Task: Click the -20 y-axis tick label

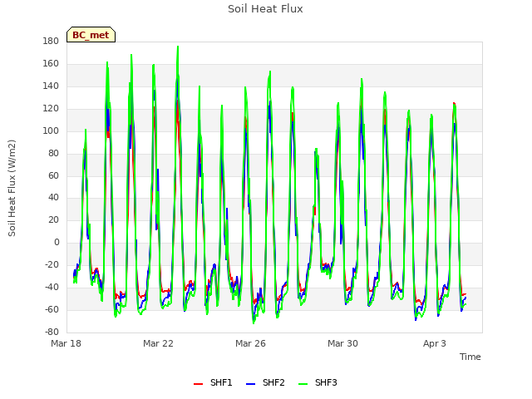Action: 52,264
